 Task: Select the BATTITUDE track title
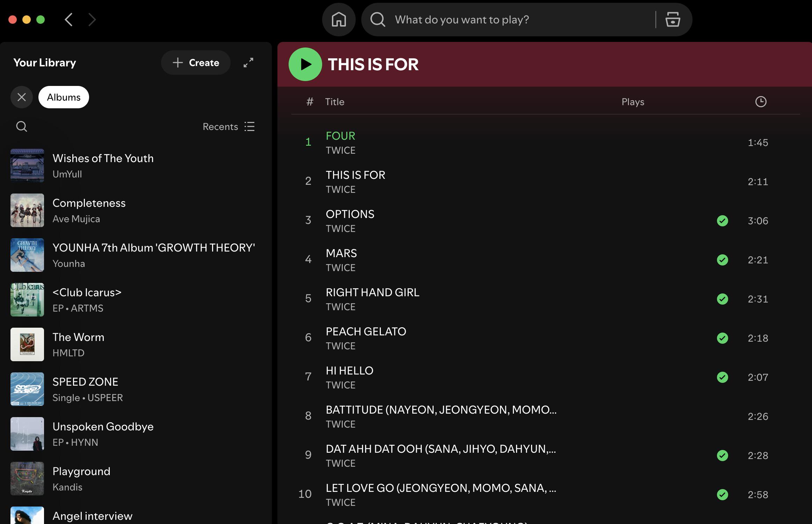[x=441, y=410]
